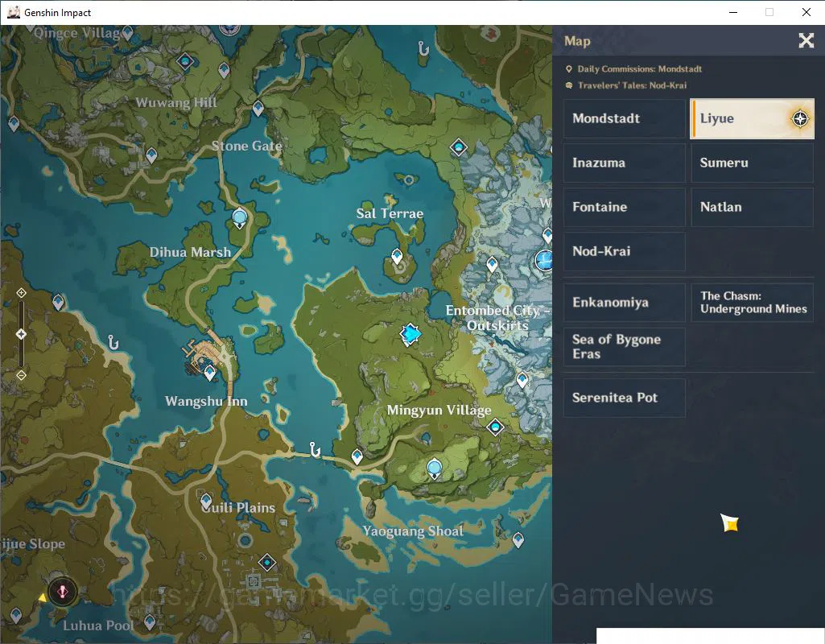Screen dimensions: 825x644
Task: Select the domain icon on Wuwang Hill
Action: (x=184, y=61)
